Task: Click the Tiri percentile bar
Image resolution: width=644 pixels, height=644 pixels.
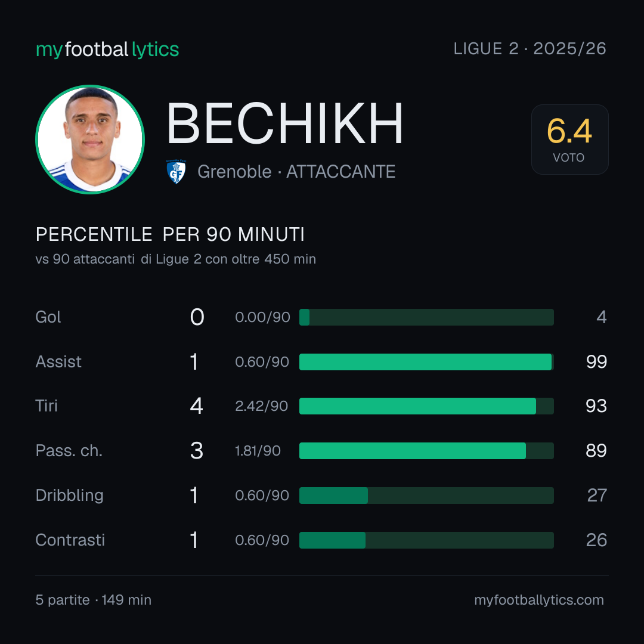Action: [x=426, y=406]
